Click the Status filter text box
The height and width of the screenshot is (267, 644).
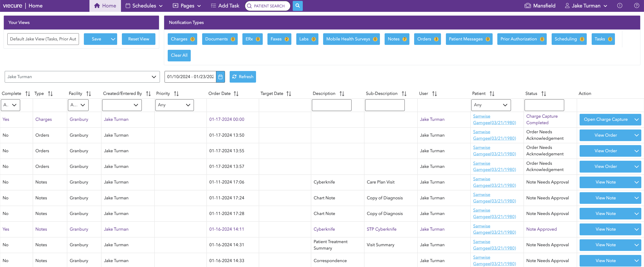[544, 105]
